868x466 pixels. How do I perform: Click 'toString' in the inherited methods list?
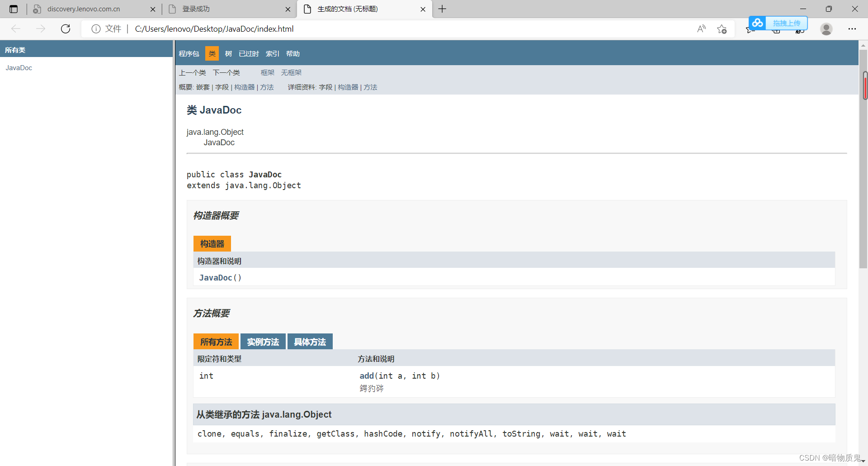521,434
